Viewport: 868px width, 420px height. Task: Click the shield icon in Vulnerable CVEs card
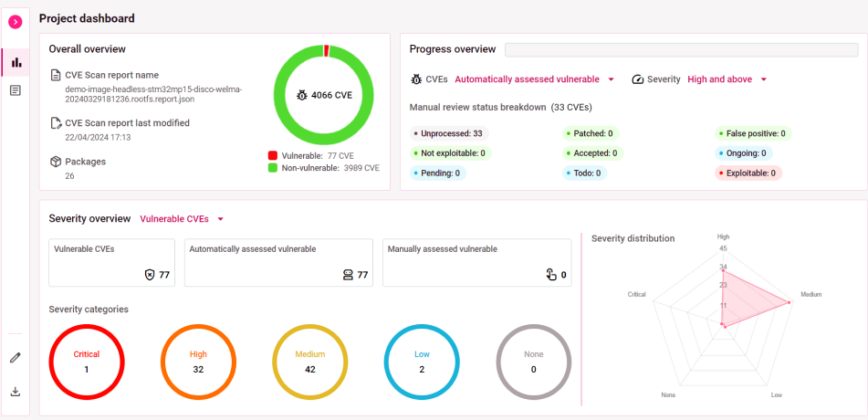(x=150, y=274)
